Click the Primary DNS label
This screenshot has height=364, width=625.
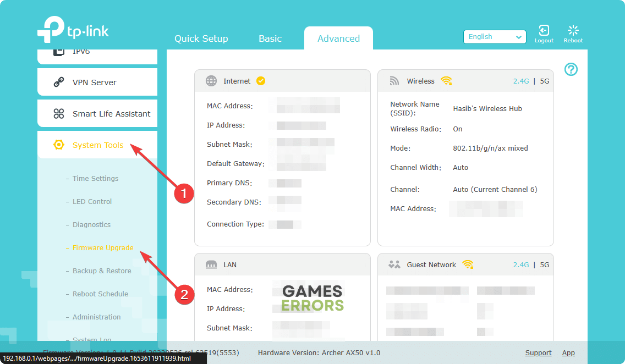229,183
